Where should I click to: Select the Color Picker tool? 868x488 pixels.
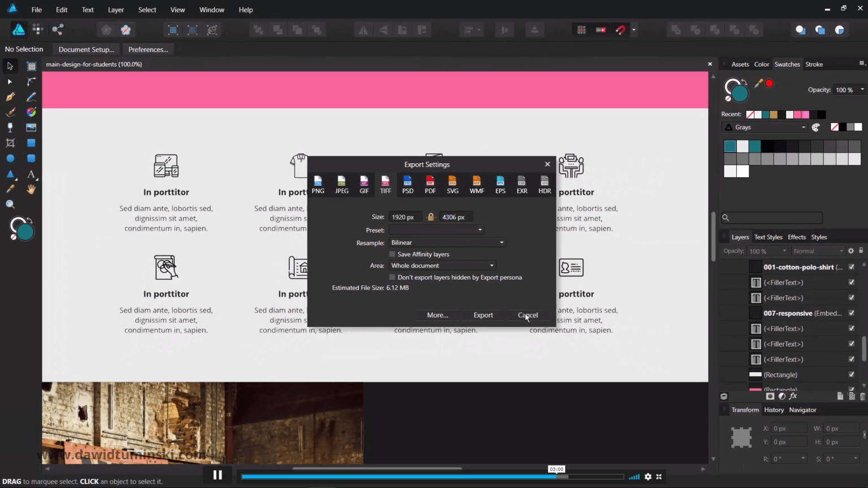click(10, 189)
